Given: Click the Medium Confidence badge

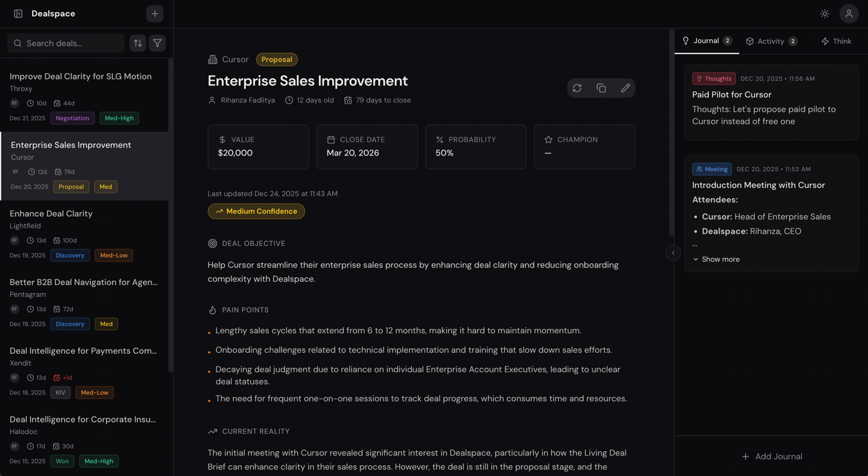Looking at the screenshot, I should click(x=256, y=211).
